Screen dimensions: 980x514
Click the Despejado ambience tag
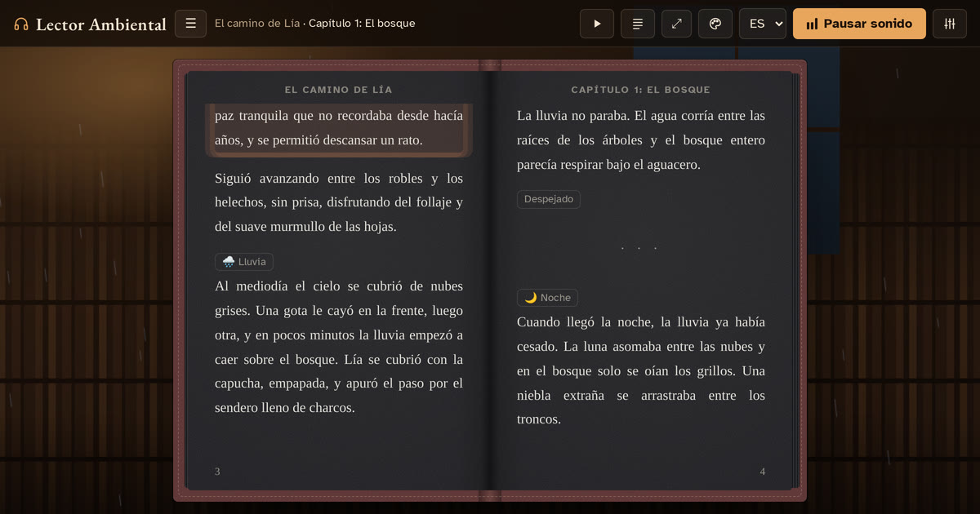click(x=549, y=199)
